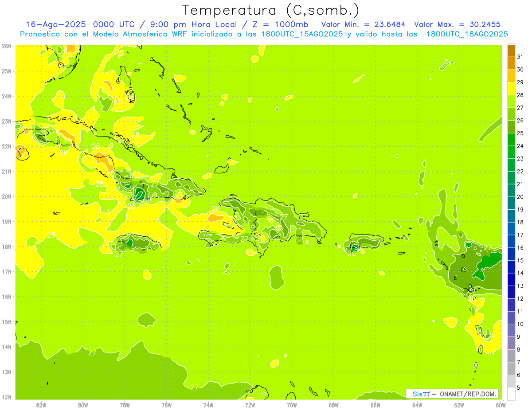
Task: Pick the purple swatch between 8 and 9
Action: (x=511, y=343)
